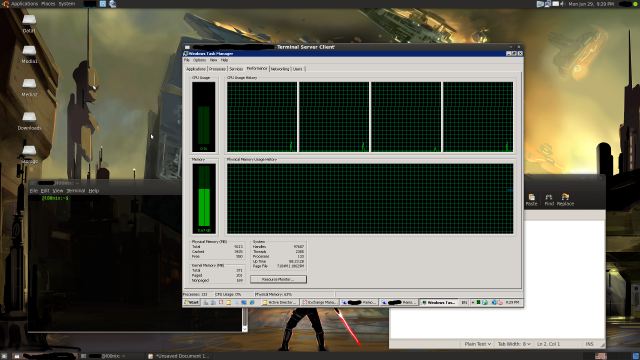Open the terminal's Help menu
Screen dimensions: 640x360
tap(94, 191)
